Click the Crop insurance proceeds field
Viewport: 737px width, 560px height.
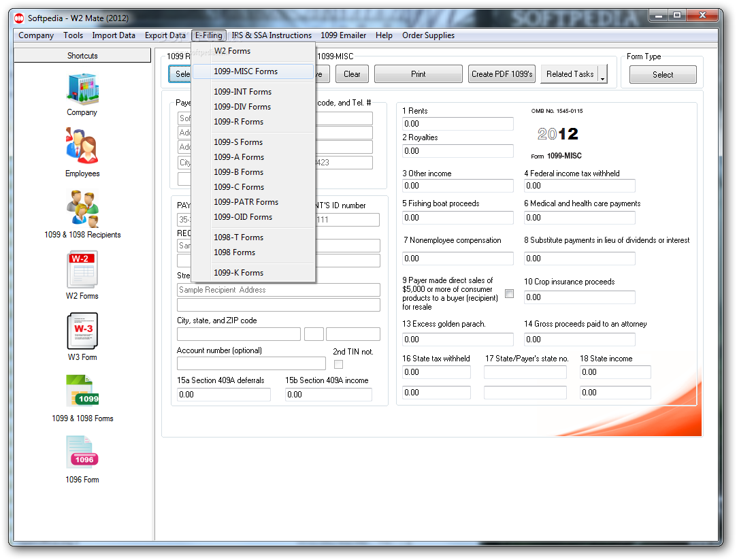click(580, 297)
